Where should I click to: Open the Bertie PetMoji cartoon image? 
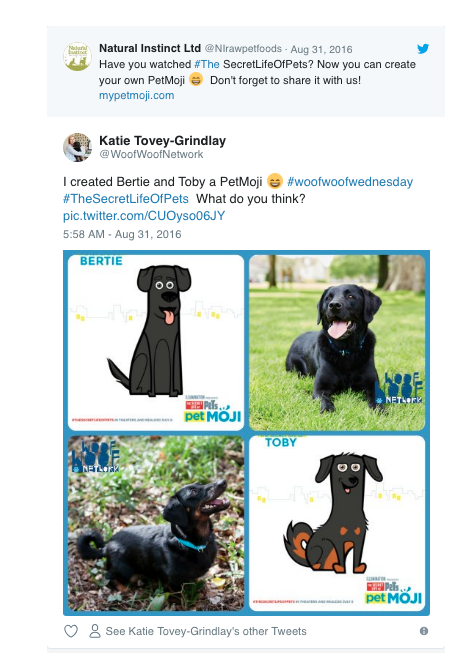coord(156,343)
